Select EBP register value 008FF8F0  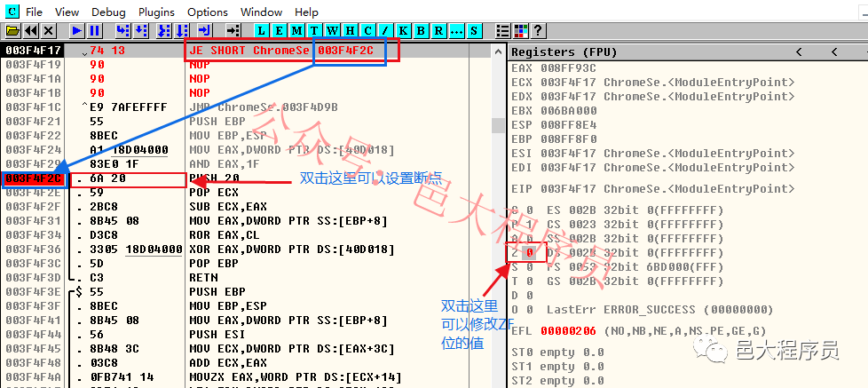569,139
